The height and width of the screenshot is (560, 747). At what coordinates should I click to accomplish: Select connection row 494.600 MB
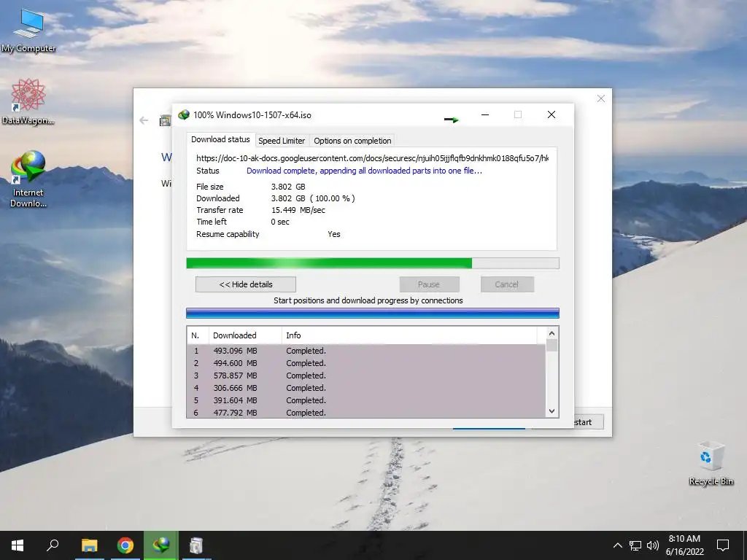pyautogui.click(x=366, y=363)
